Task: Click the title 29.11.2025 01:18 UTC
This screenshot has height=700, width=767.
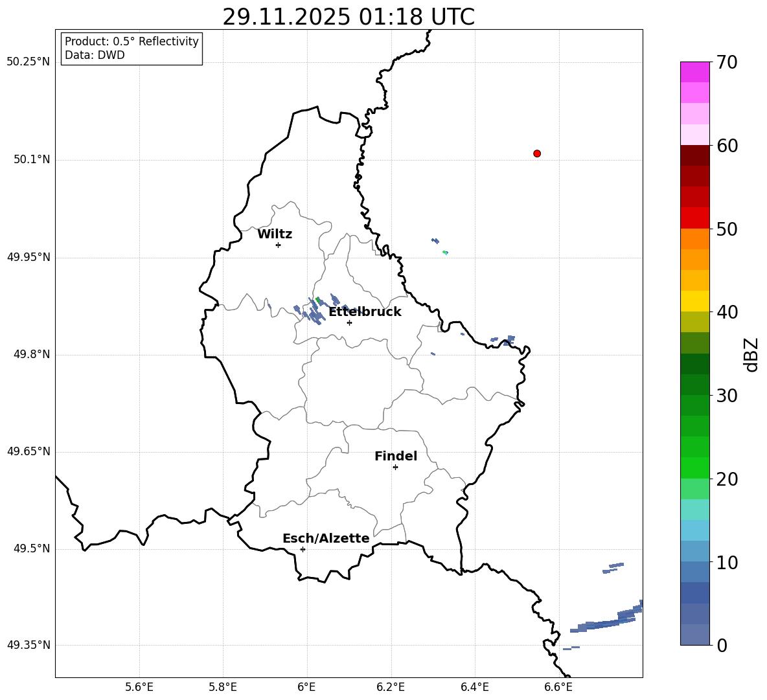Action: coord(349,17)
